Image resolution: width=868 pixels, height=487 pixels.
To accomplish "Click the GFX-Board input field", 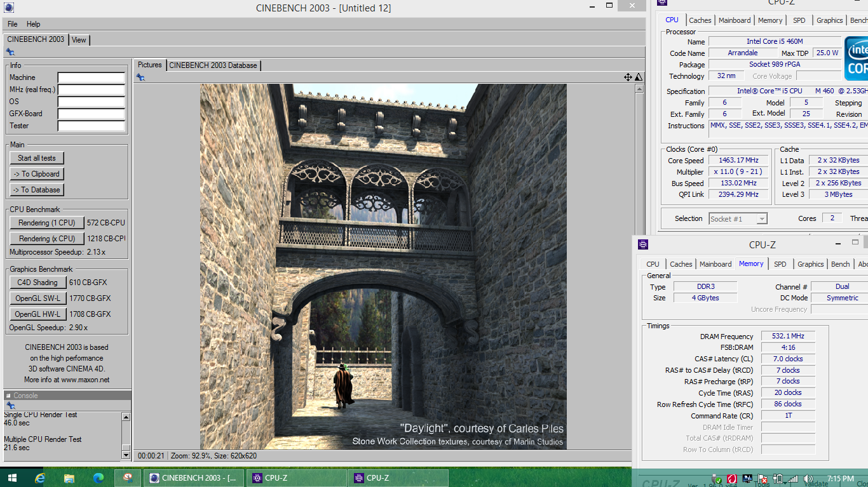I will [x=92, y=114].
